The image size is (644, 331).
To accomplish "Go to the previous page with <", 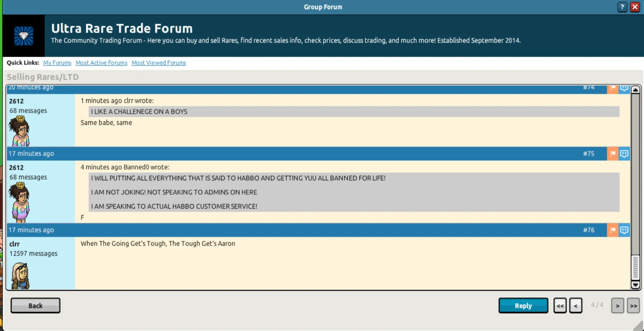I will point(576,306).
